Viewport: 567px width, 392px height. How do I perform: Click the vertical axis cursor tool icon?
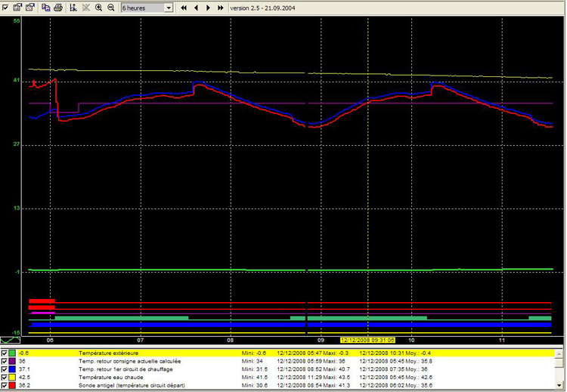tap(73, 7)
